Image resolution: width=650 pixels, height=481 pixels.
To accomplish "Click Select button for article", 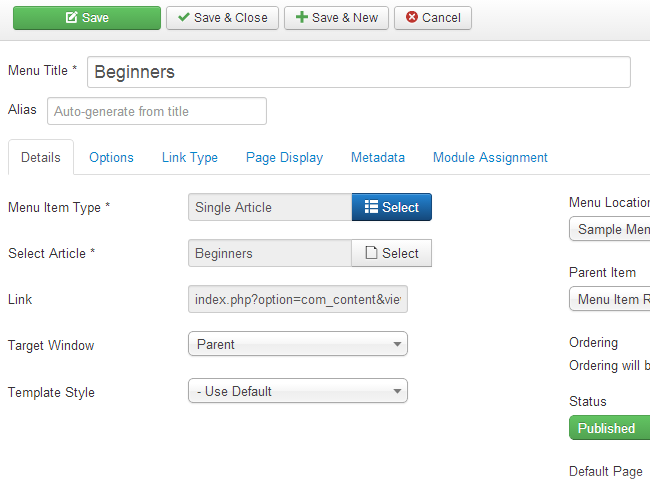I will [391, 253].
